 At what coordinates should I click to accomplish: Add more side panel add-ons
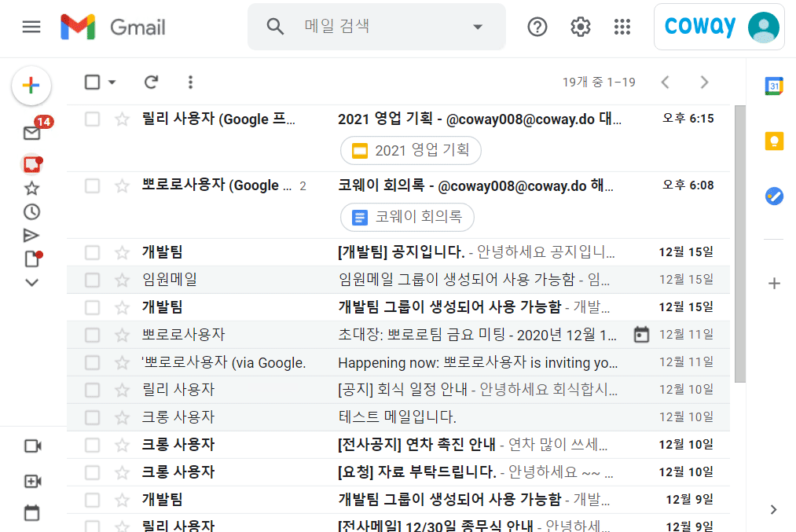pos(774,283)
